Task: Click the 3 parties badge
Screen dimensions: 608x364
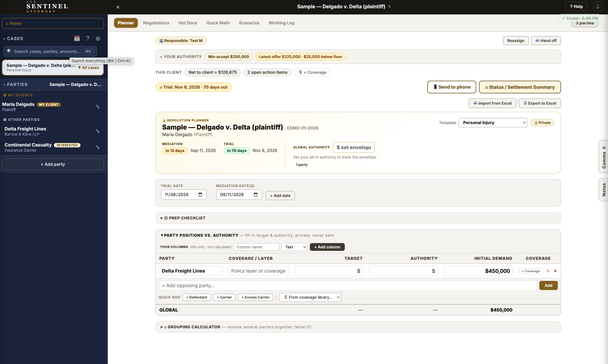Action: pos(585,23)
